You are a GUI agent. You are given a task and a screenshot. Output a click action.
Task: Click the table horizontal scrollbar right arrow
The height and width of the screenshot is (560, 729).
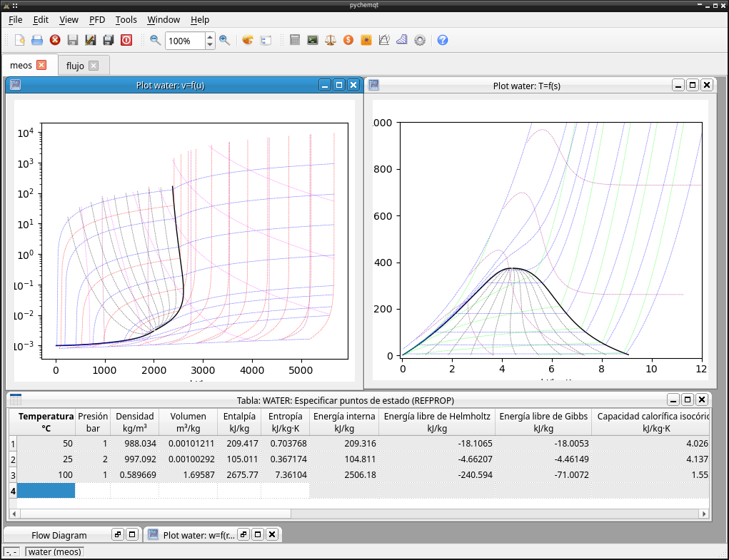[x=704, y=514]
